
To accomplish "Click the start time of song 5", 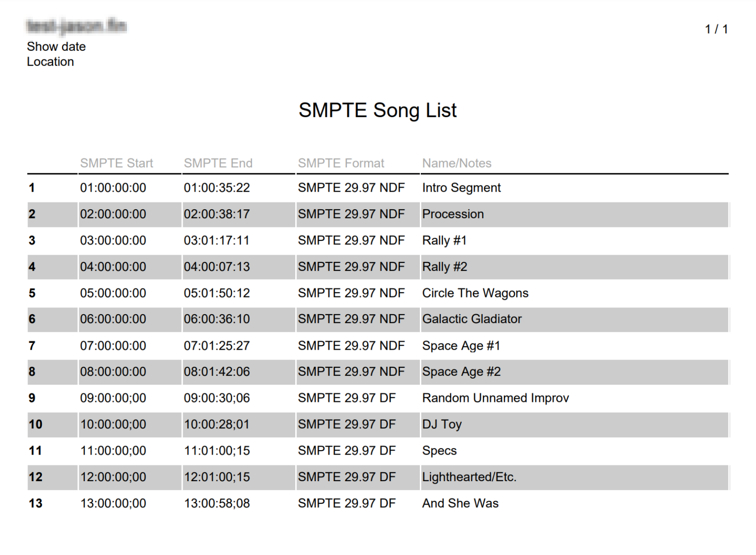I will click(113, 293).
